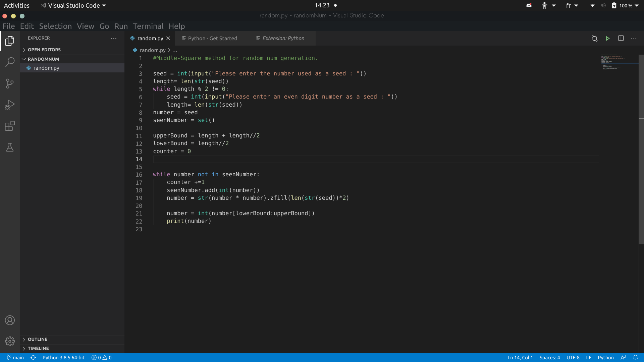Open the Terminal menu
This screenshot has width=644, height=362.
148,26
